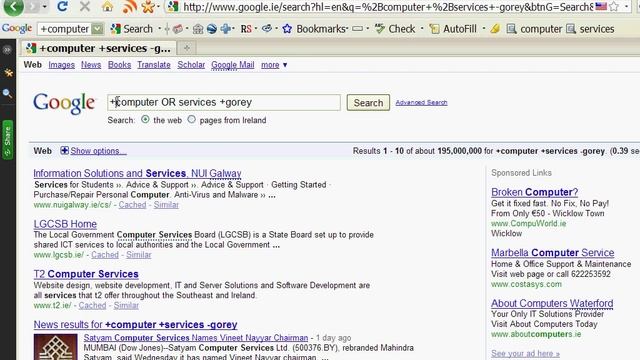Click in the Google search query field
This screenshot has height=360, width=640.
click(x=224, y=102)
